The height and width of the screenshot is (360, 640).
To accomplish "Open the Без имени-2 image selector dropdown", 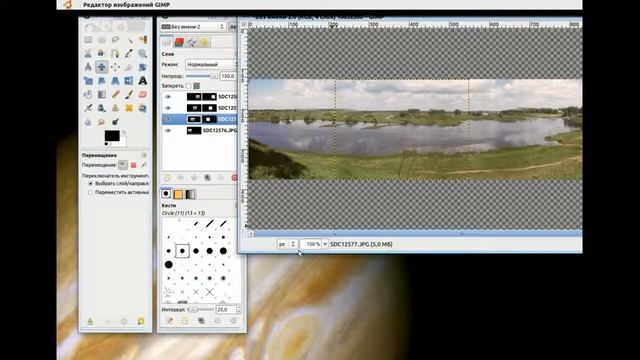I will coord(193,27).
